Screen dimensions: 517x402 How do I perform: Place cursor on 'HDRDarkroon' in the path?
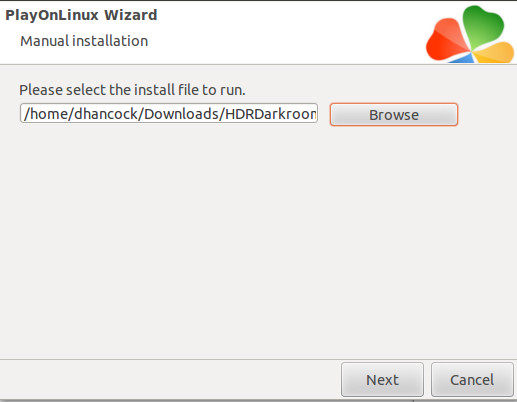(x=271, y=114)
